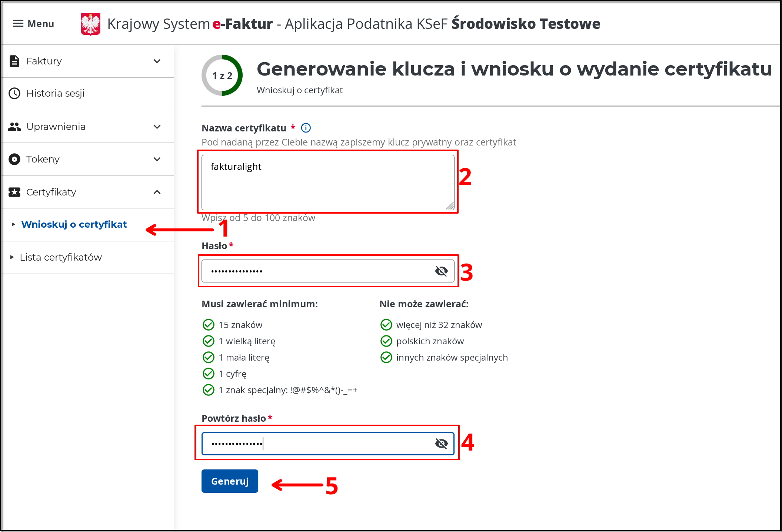The height and width of the screenshot is (532, 782).
Task: Click the Historia sesji clock icon
Action: coord(14,93)
